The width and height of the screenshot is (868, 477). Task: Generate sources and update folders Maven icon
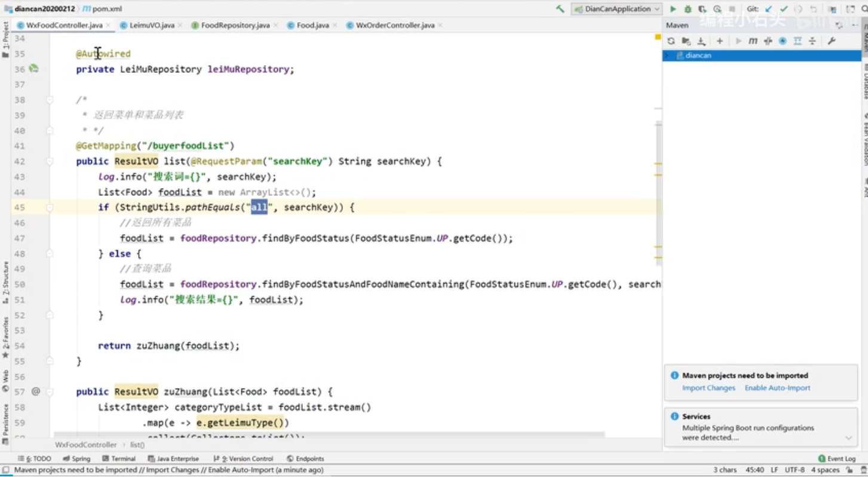(686, 41)
